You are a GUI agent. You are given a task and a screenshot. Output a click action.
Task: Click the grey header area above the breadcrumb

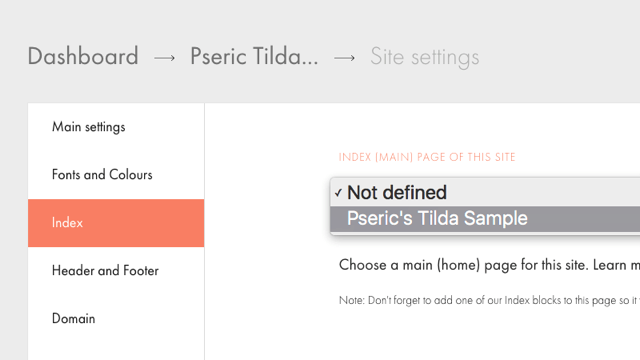(320, 18)
